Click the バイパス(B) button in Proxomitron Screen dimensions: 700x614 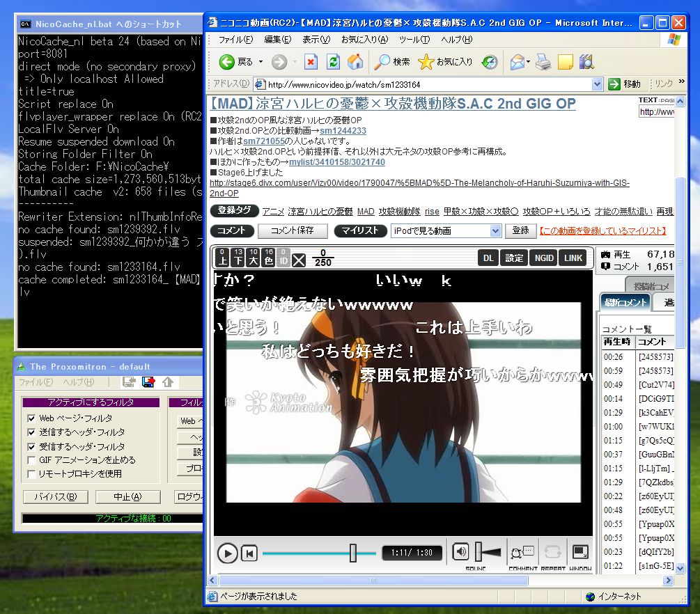(56, 497)
